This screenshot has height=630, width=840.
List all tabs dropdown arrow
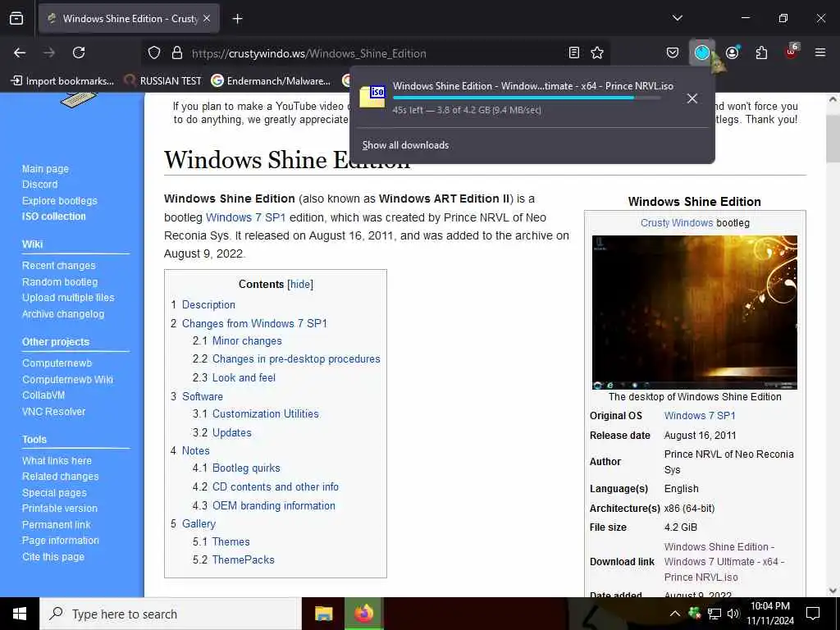(x=677, y=18)
